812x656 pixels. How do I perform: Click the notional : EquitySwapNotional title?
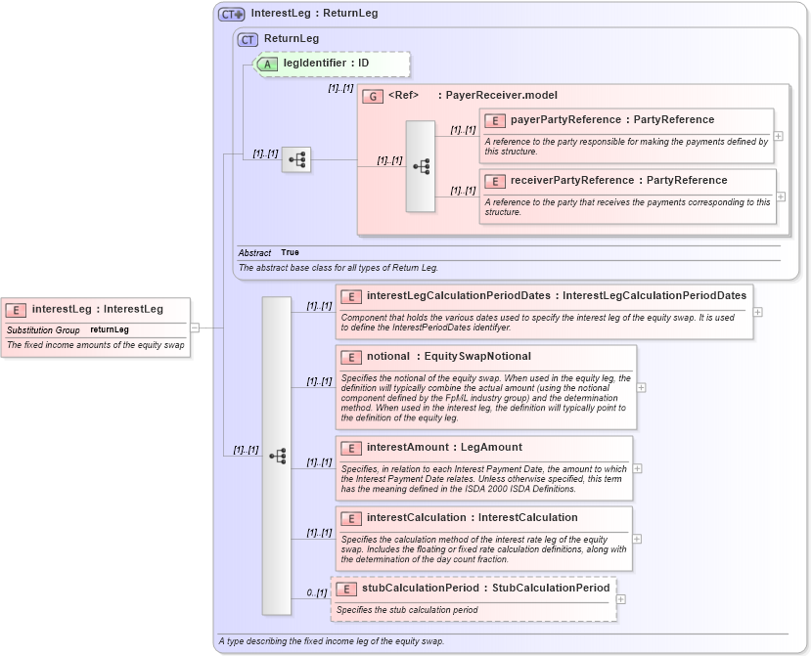[x=448, y=356]
